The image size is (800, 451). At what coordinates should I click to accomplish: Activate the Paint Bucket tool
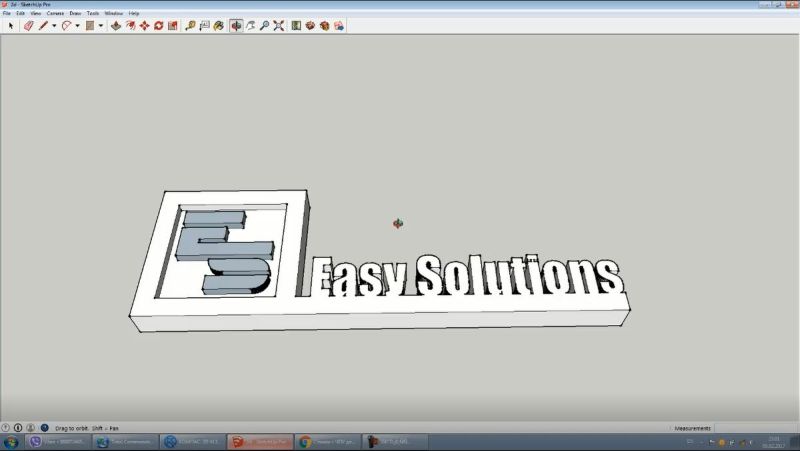click(x=219, y=26)
